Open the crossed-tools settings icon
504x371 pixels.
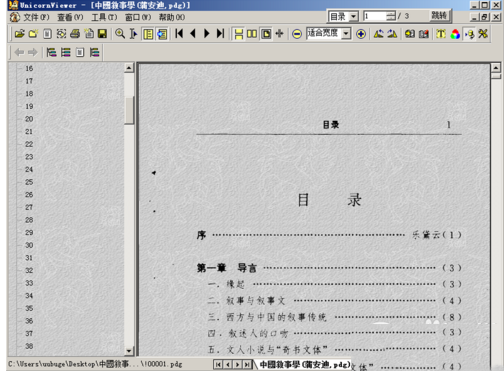[x=483, y=34]
